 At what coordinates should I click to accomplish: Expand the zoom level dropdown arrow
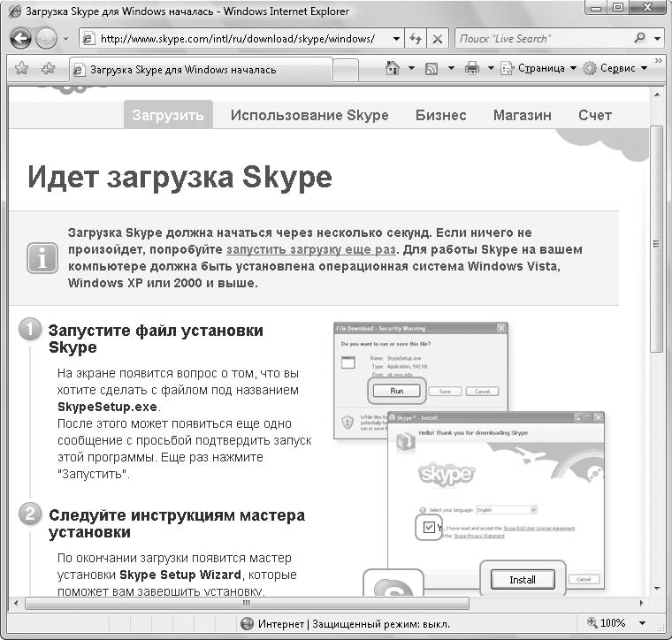point(643,623)
